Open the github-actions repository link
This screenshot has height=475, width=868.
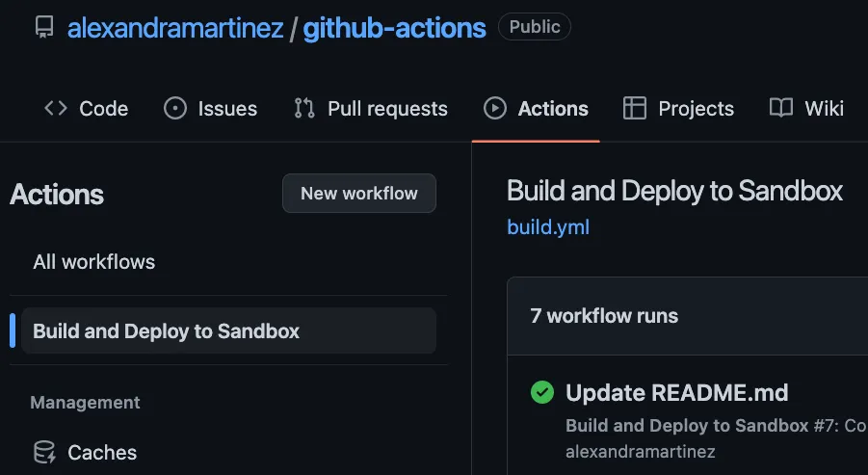[395, 28]
